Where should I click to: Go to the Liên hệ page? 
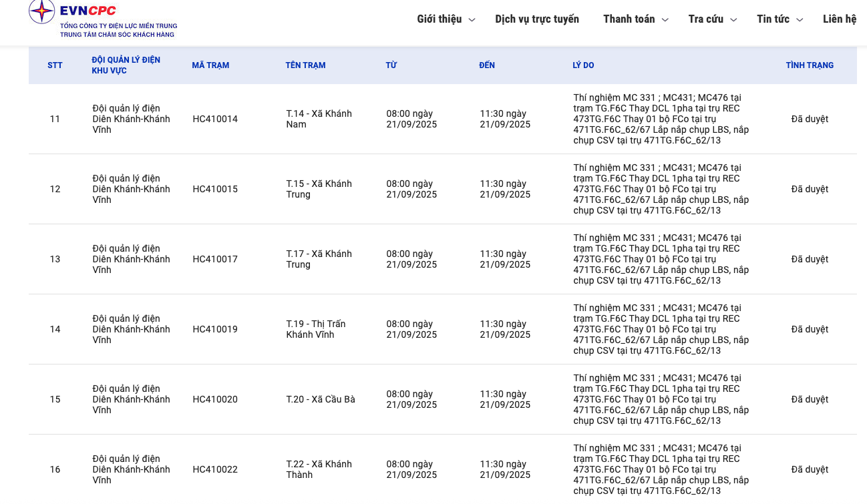pos(839,19)
